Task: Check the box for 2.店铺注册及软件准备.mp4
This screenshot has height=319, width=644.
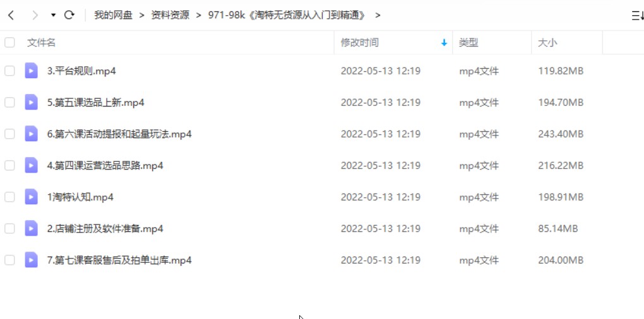Action: pos(9,228)
